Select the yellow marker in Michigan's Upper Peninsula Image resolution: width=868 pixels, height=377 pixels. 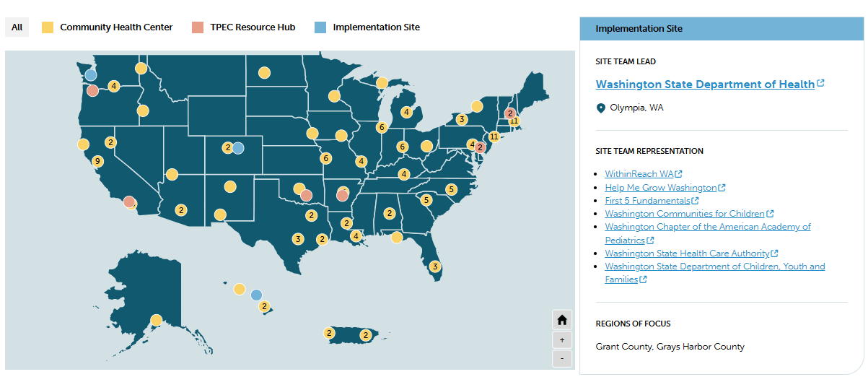click(382, 83)
